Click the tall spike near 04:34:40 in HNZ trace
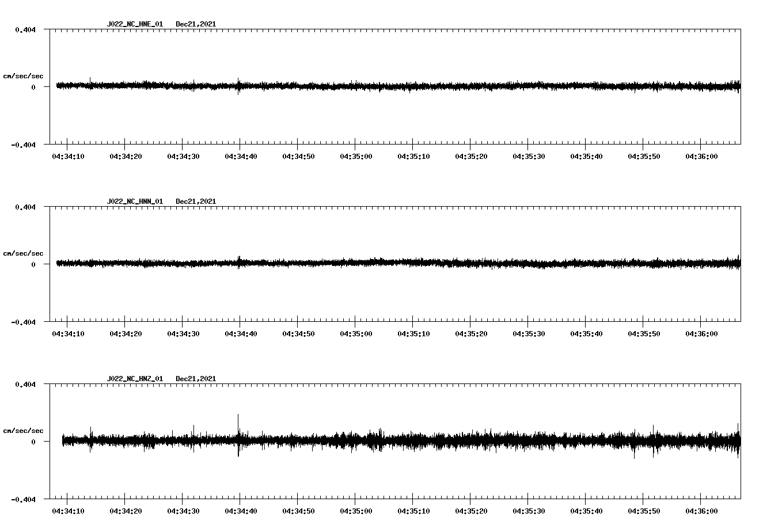 238,435
